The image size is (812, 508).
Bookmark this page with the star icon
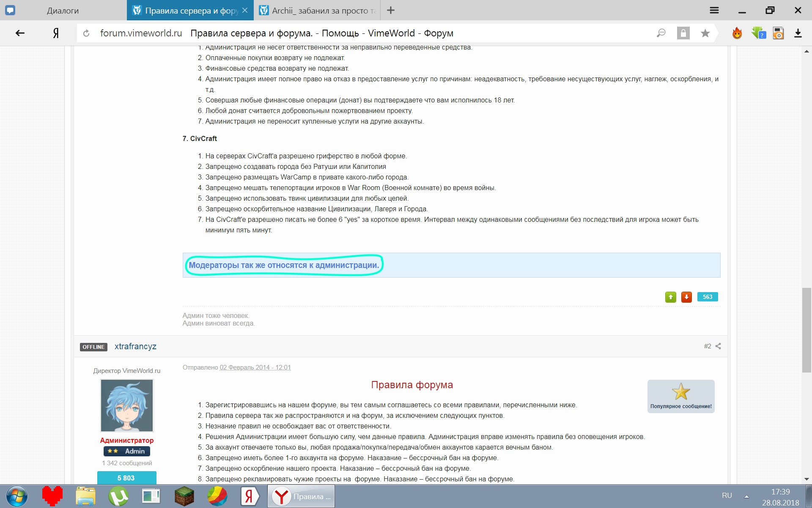pyautogui.click(x=705, y=33)
